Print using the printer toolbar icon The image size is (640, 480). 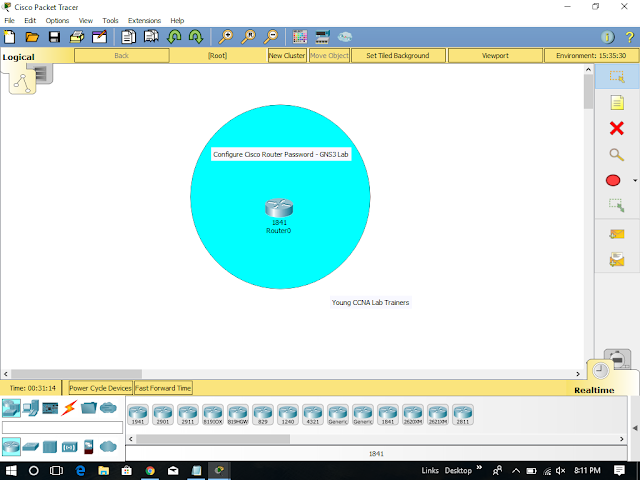(77, 37)
